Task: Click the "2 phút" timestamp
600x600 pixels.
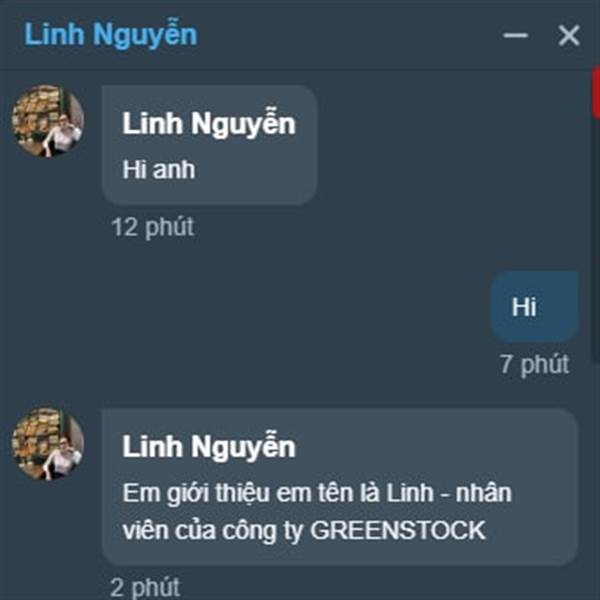Action: pyautogui.click(x=145, y=588)
